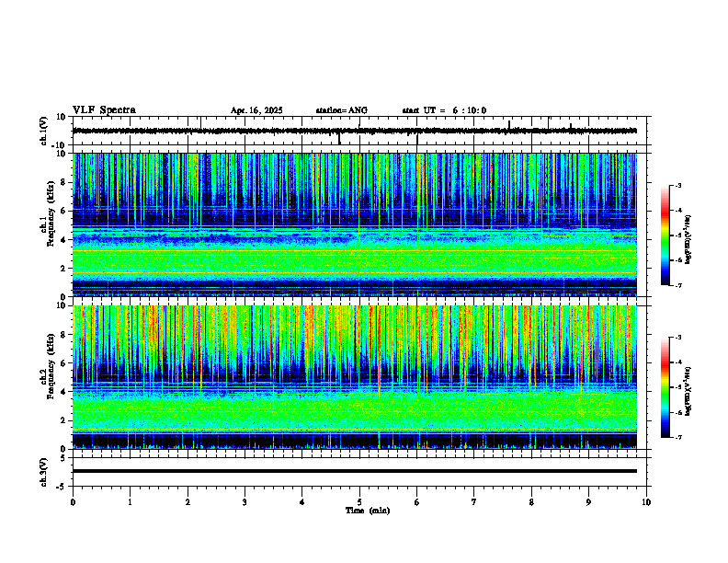Image resolution: width=728 pixels, height=563 pixels.
Task: Click the "2" tick on the time axis
Action: click(188, 502)
